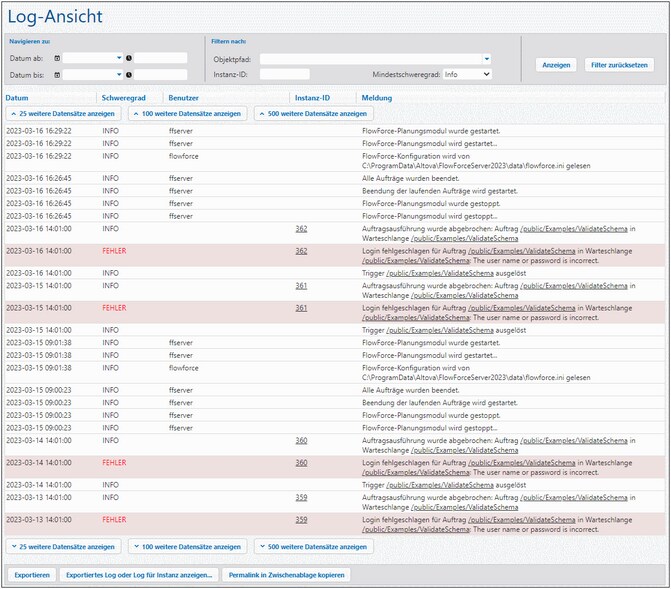
Task: Expand the Objektpfad dropdown
Action: 487,59
